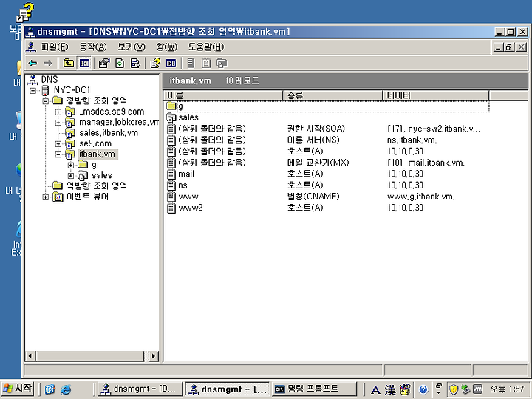Click the Refresh toolbar icon

pos(120,63)
